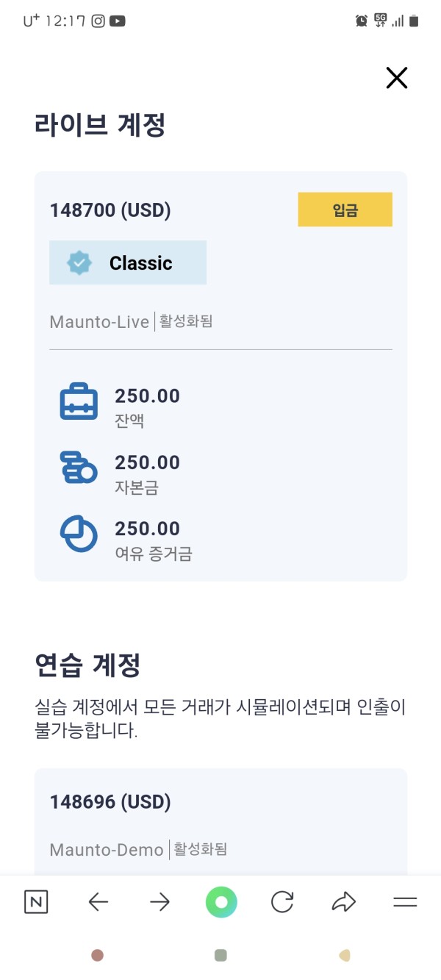Tap the 250.00 잔액 balance row
Screen dimensions: 441x980
coord(147,406)
